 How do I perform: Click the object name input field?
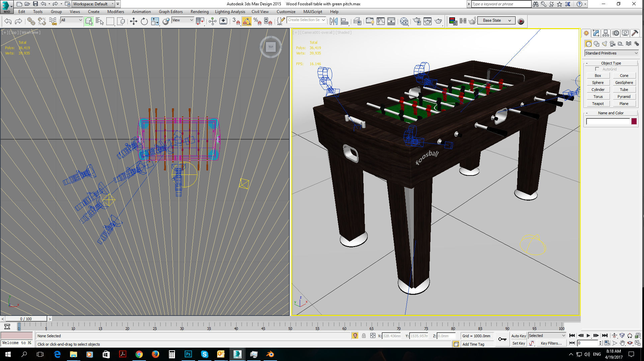tap(608, 122)
